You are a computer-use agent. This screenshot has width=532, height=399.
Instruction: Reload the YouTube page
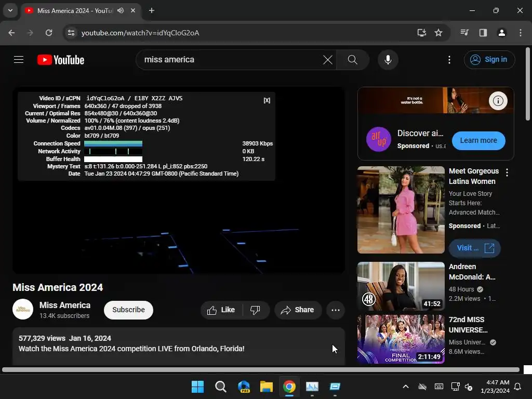click(x=49, y=33)
